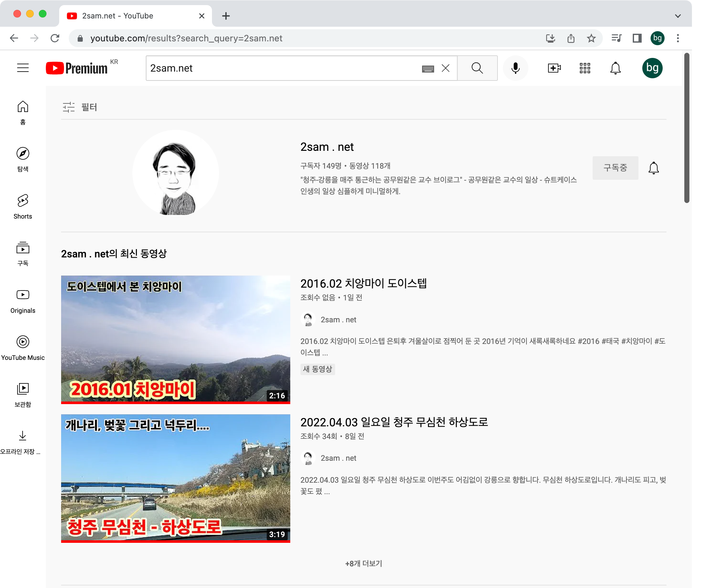Expand +8개 더보기 more videos

pyautogui.click(x=363, y=563)
